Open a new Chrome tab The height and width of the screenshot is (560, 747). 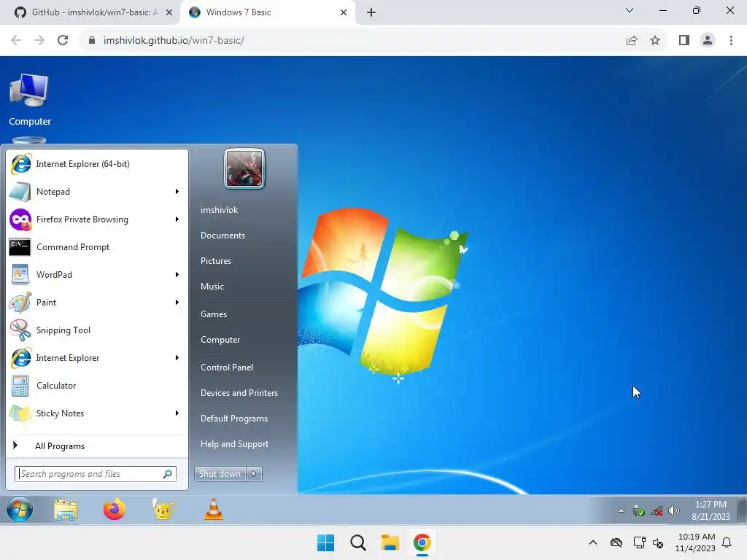371,12
